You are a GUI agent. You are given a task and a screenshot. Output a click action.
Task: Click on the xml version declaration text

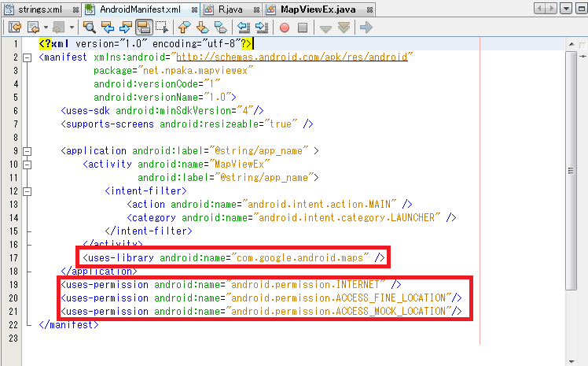point(145,43)
